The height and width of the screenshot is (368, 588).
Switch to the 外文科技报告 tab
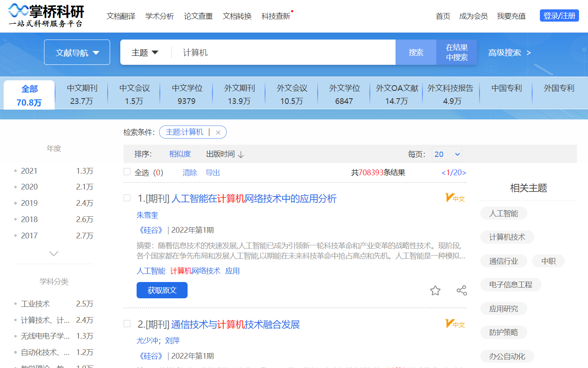point(451,95)
